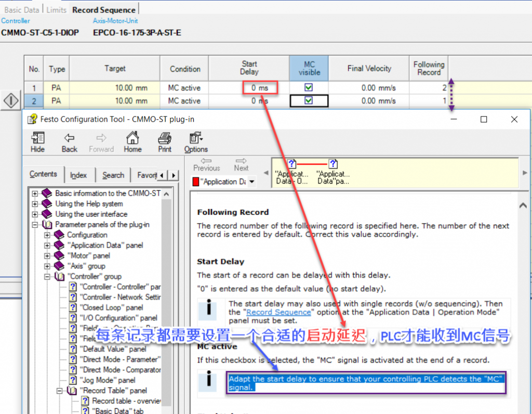
Task: Open Index tab in help navigator
Action: (78, 175)
